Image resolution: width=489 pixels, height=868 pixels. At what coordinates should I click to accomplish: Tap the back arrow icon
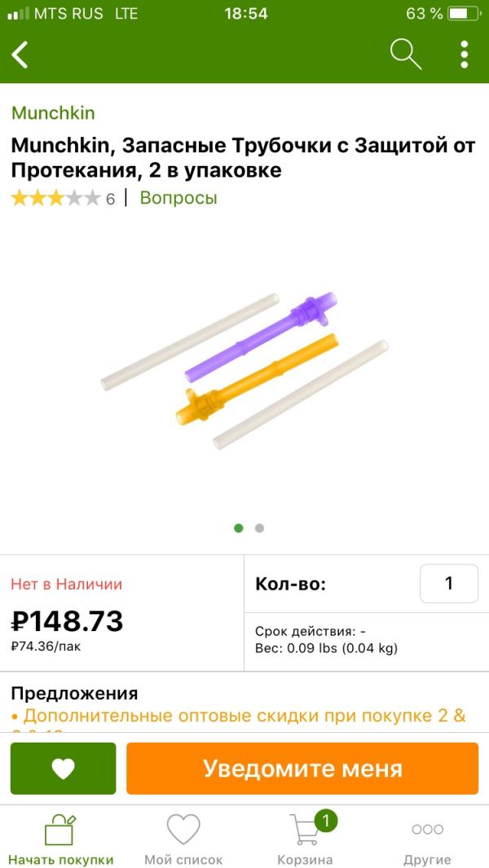pos(20,55)
